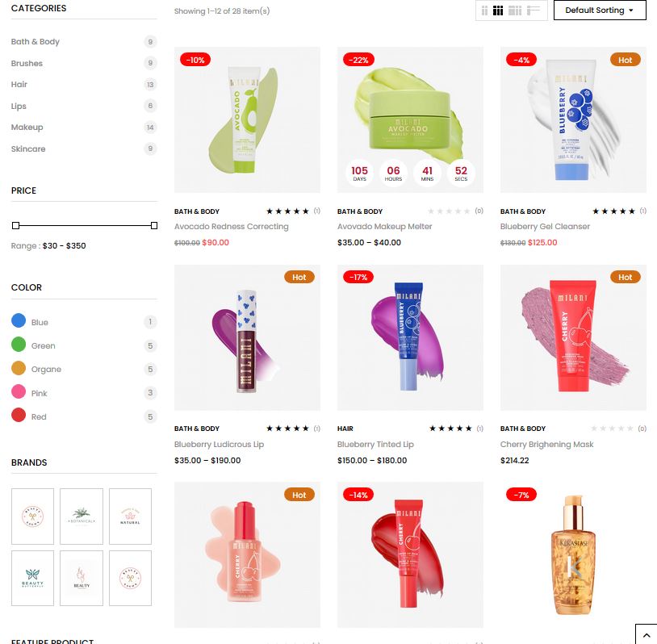
Task: Filter by Blue color swatch
Action: (x=19, y=320)
